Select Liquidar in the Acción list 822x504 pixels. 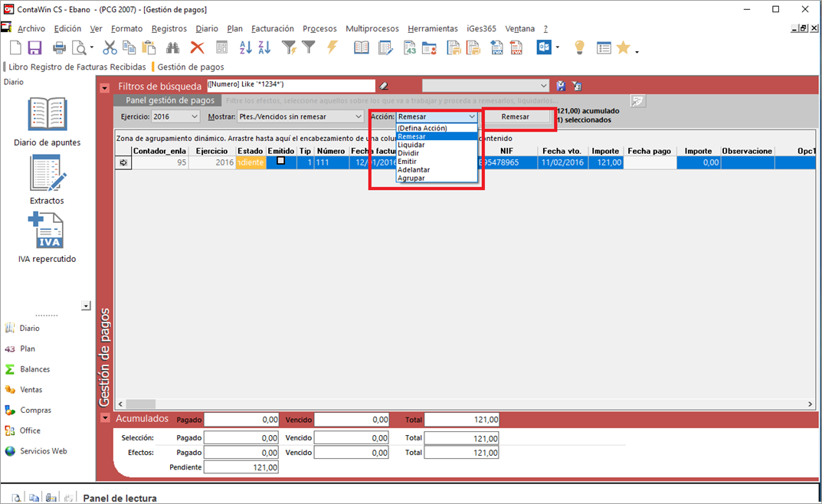(437, 145)
